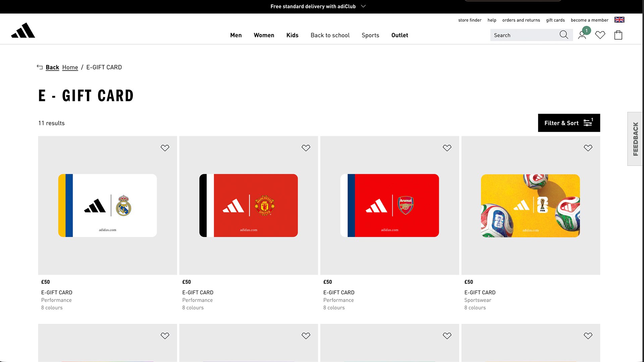644x362 pixels.
Task: Add Real Madrid gift card to wishlist
Action: [x=165, y=148]
